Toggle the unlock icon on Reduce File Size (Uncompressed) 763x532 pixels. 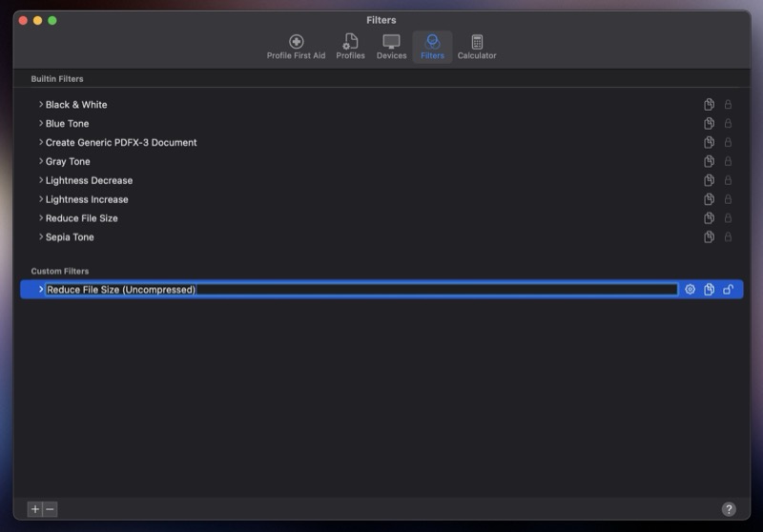click(x=728, y=289)
